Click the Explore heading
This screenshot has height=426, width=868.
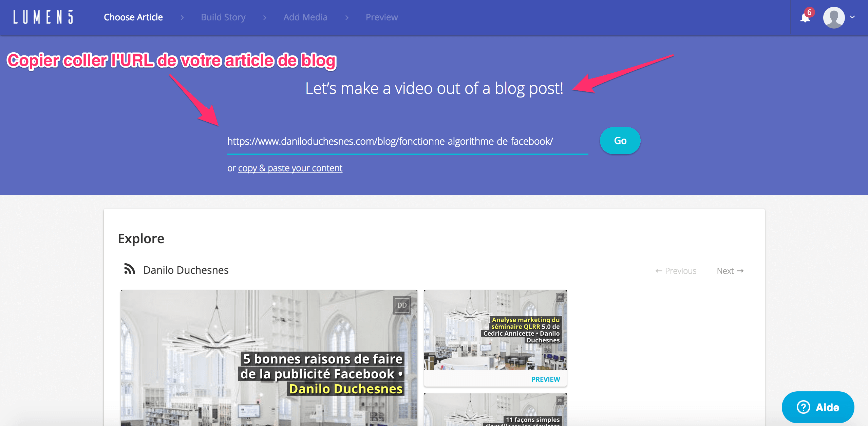[141, 239]
